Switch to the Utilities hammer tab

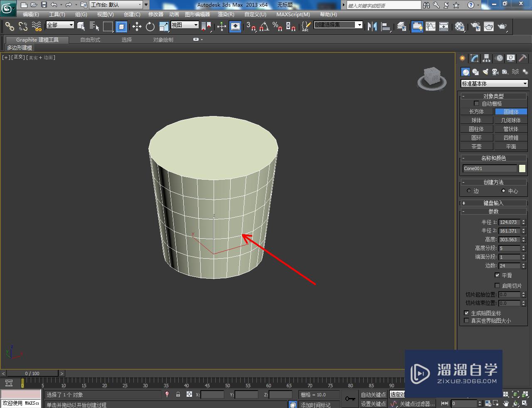523,58
